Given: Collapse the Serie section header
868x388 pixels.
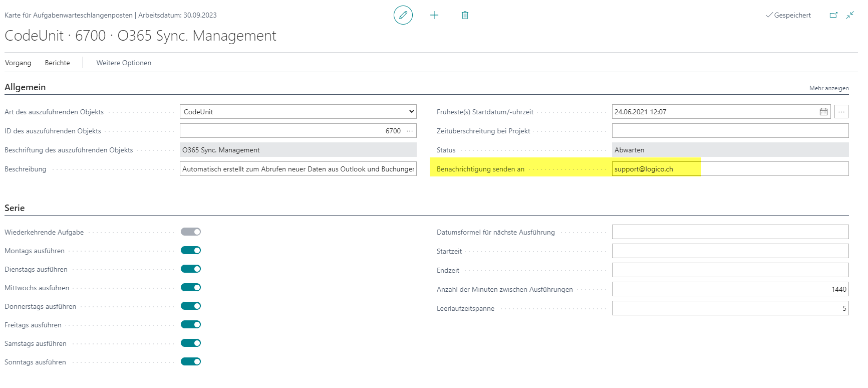Looking at the screenshot, I should pos(15,208).
